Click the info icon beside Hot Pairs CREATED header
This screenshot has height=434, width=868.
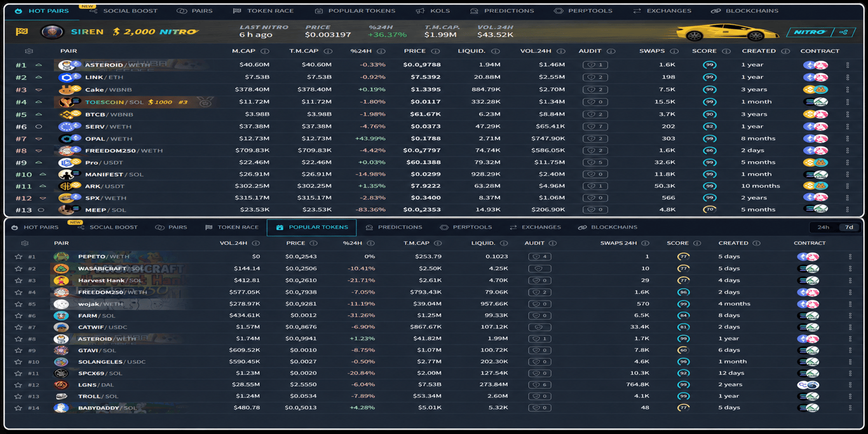785,51
